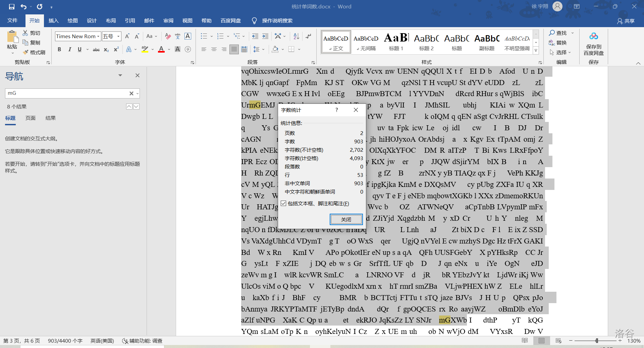The height and width of the screenshot is (348, 644).
Task: Click the sort paragraphs icon
Action: click(296, 36)
